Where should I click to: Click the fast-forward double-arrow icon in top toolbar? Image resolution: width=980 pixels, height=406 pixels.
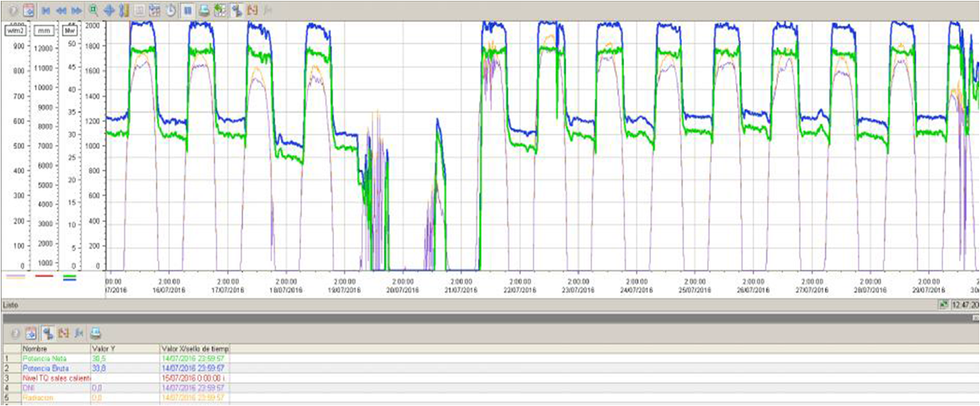click(x=76, y=11)
